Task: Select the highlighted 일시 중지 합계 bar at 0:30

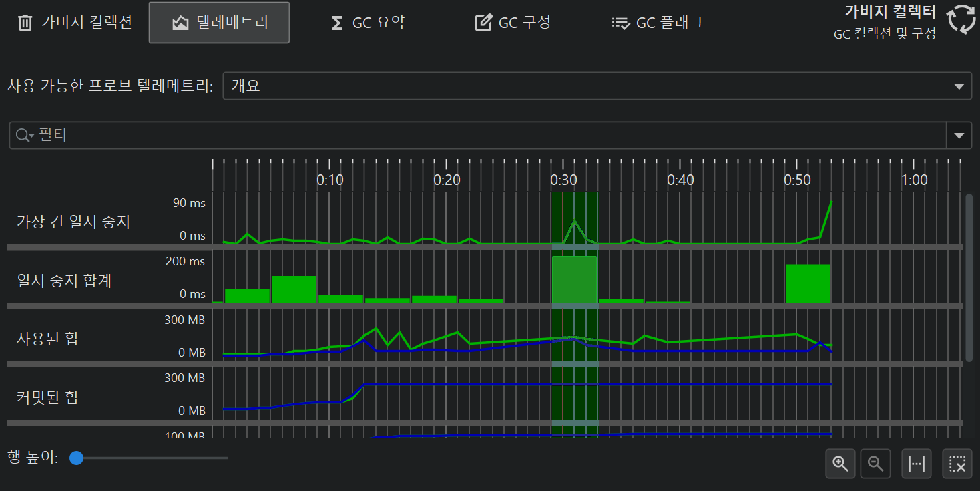Action: pos(574,279)
